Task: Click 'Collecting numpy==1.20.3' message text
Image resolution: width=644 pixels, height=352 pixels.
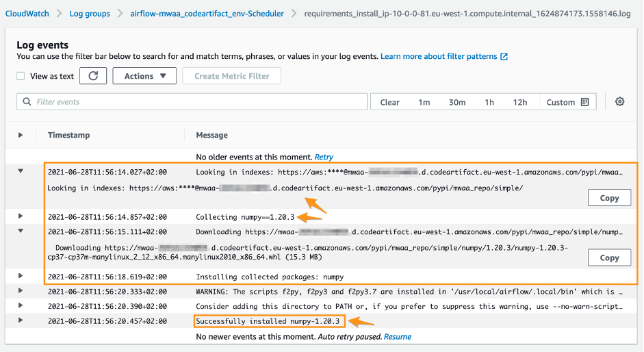Action: [245, 216]
